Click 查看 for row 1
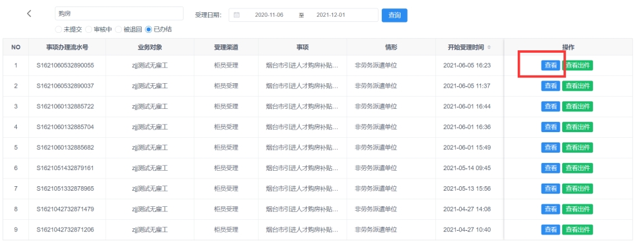The width and height of the screenshot is (644, 241). coord(551,65)
